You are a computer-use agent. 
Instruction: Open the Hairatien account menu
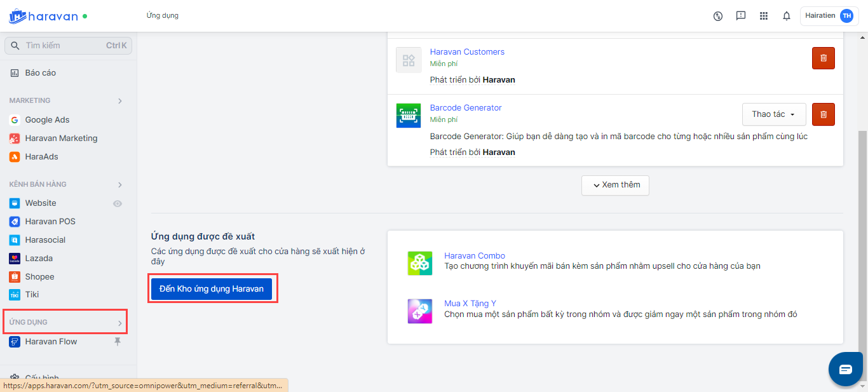pyautogui.click(x=829, y=16)
